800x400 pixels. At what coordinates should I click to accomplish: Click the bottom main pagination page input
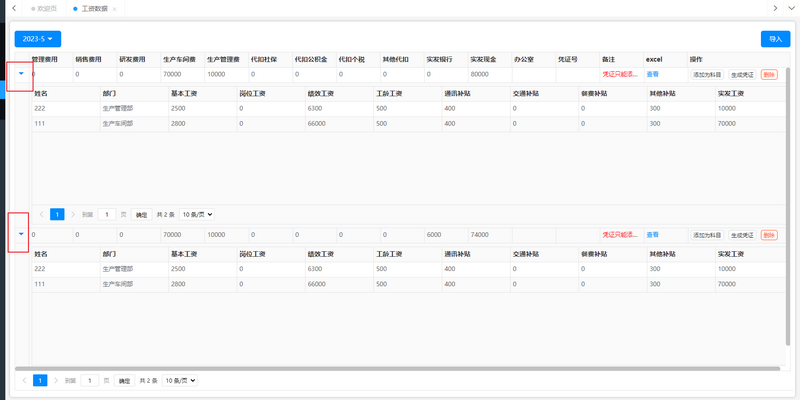90,380
